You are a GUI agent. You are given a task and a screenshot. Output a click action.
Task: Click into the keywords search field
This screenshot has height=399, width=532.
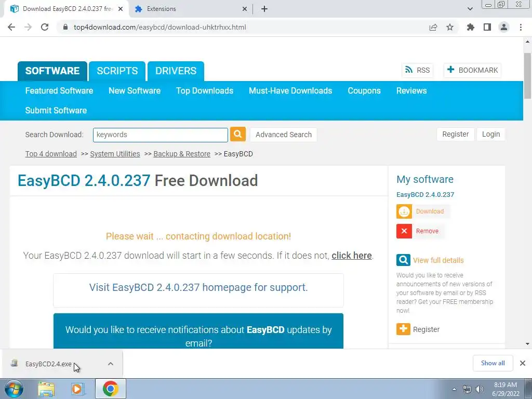coord(160,135)
